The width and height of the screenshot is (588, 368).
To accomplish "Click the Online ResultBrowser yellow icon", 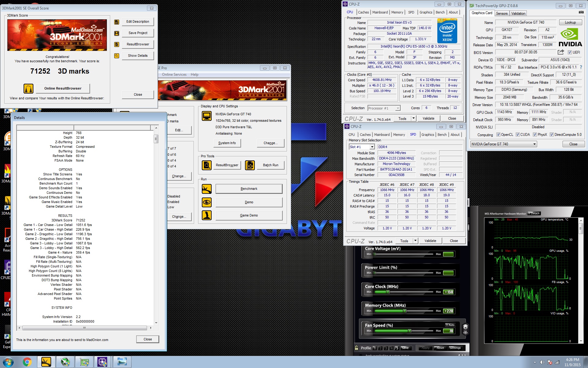I will coord(28,89).
